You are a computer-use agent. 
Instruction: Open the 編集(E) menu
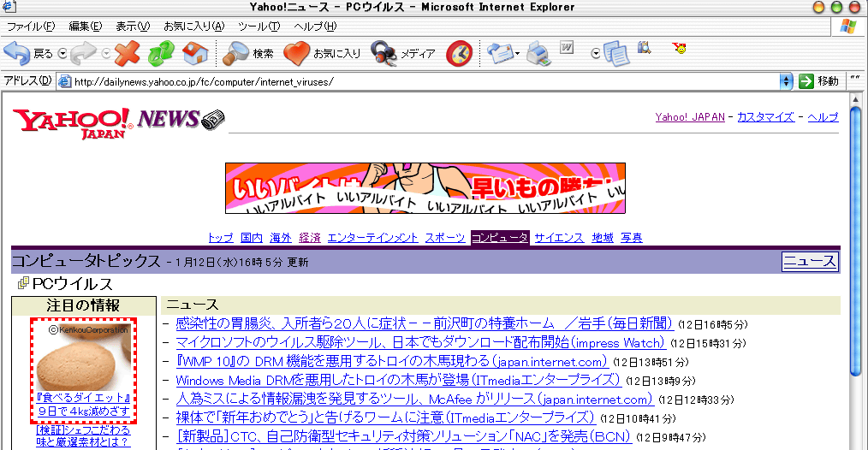86,26
